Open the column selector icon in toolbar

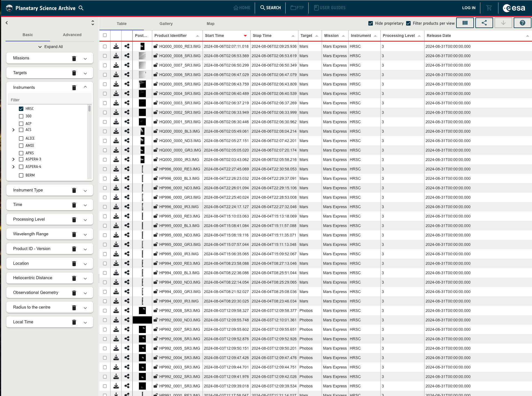[465, 23]
